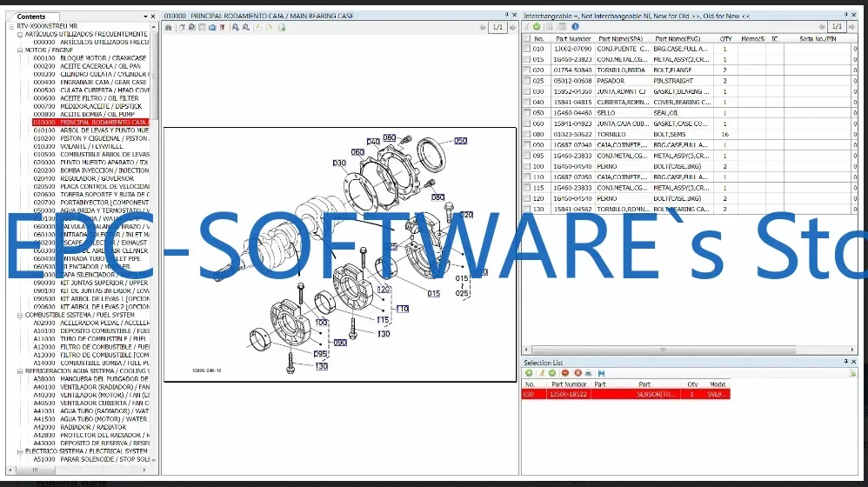This screenshot has width=868, height=487.
Task: Collapse COMBUSTIBLE SISTEMA / FUEL SYSTEM node
Action: point(20,316)
